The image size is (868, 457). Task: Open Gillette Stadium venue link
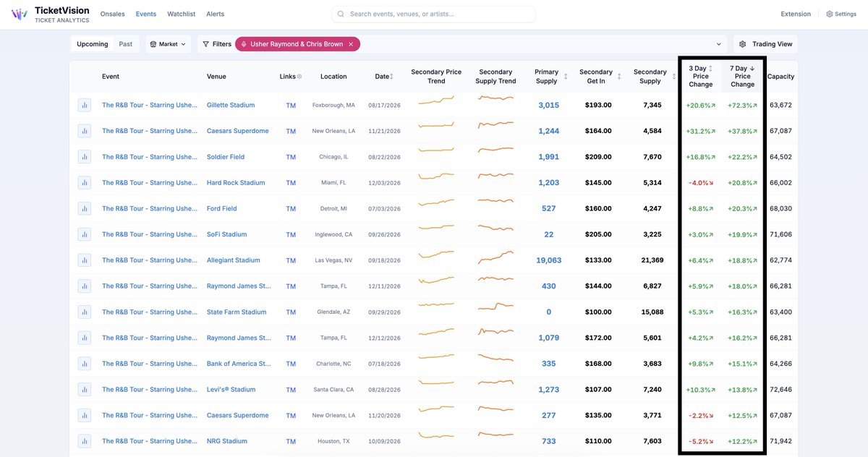click(231, 105)
